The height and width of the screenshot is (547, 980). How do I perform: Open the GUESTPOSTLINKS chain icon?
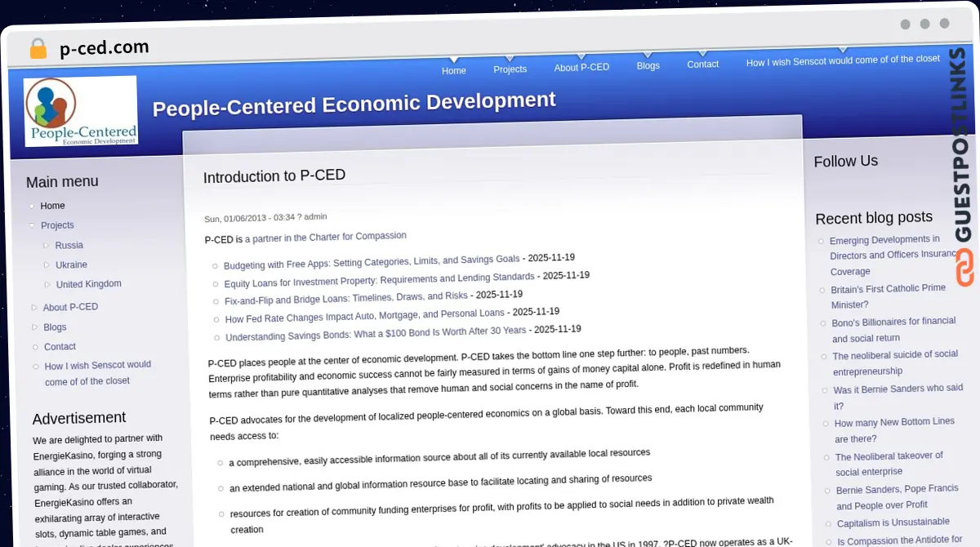(x=964, y=269)
